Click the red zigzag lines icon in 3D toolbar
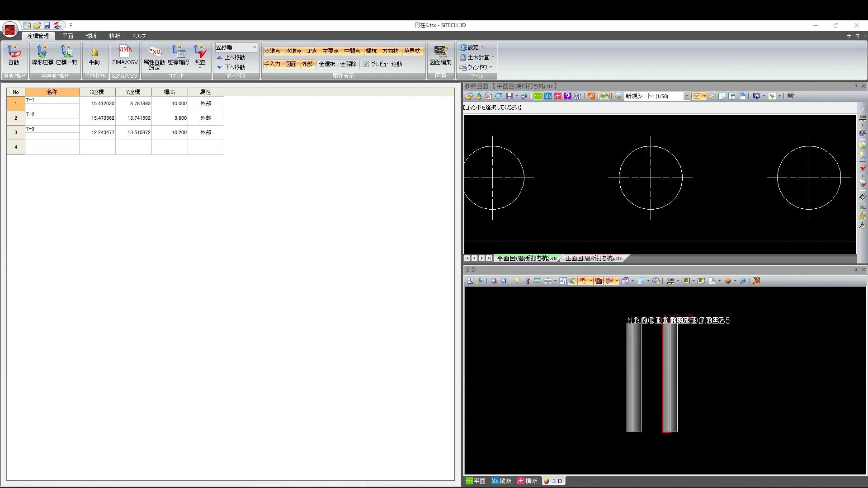Viewport: 868px width, 488px height. point(609,281)
